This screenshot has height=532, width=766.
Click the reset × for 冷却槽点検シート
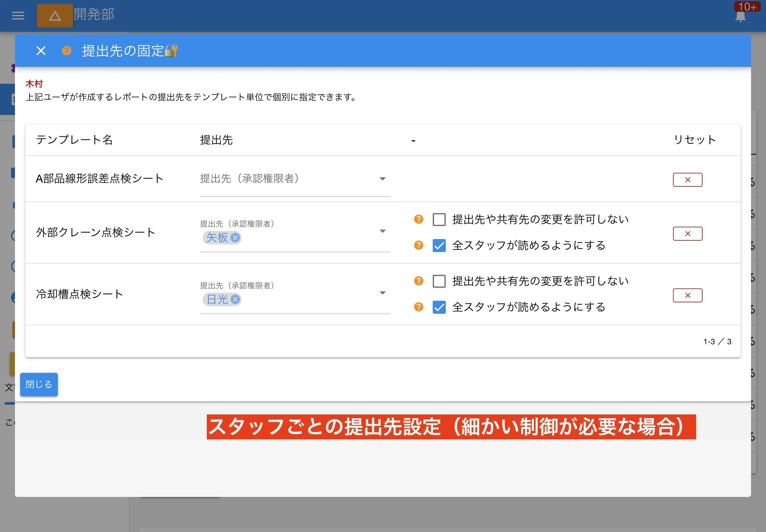pyautogui.click(x=687, y=295)
